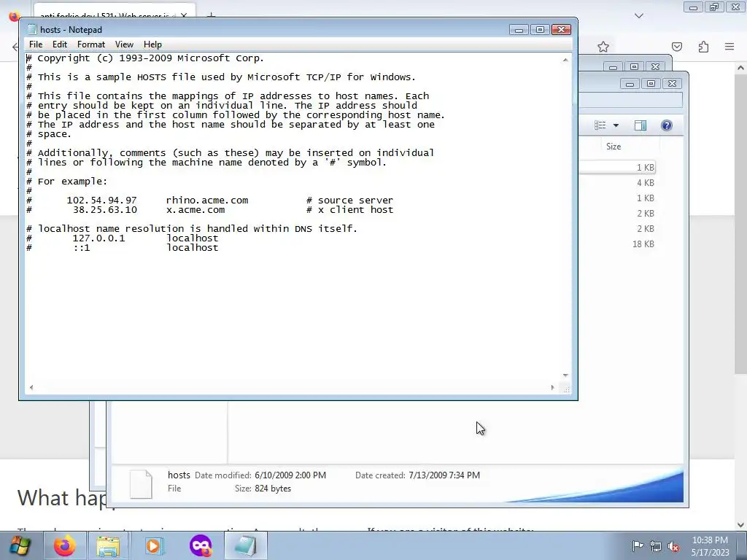747x560 pixels.
Task: Open Firefox Save to Pocket icon
Action: pos(677,47)
